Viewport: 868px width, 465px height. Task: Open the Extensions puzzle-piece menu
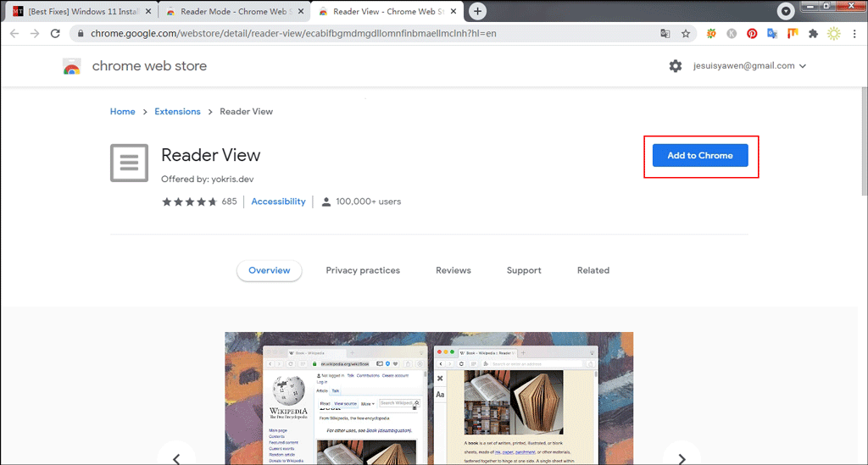pyautogui.click(x=813, y=34)
